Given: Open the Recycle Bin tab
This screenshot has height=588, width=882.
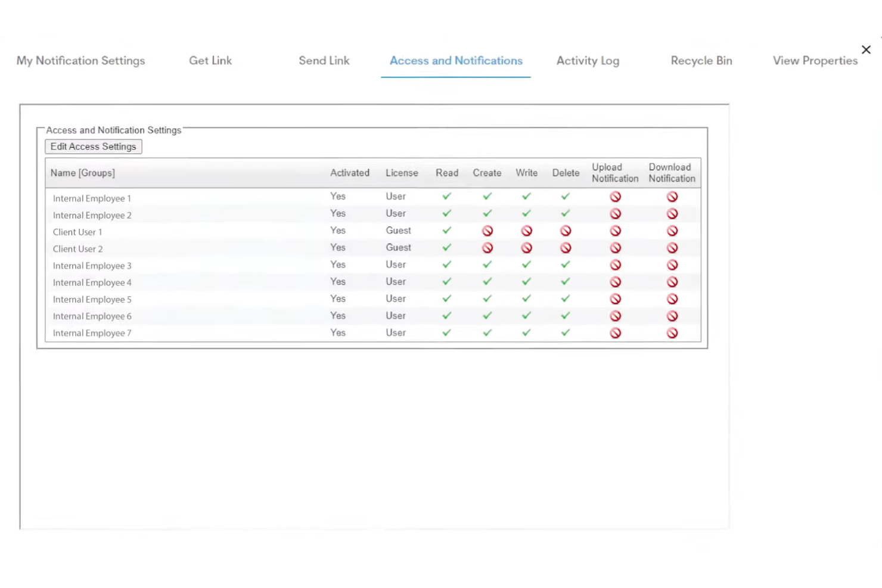Looking at the screenshot, I should pyautogui.click(x=701, y=60).
